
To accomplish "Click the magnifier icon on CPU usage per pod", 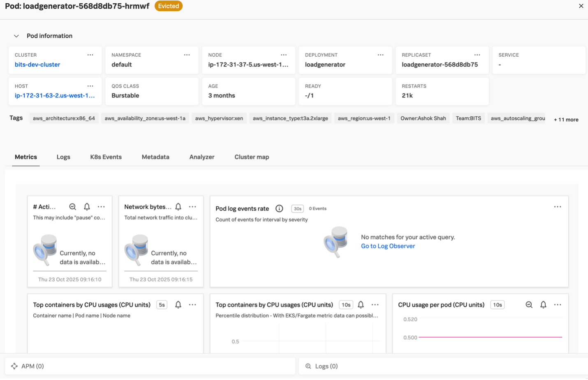I will coord(529,304).
